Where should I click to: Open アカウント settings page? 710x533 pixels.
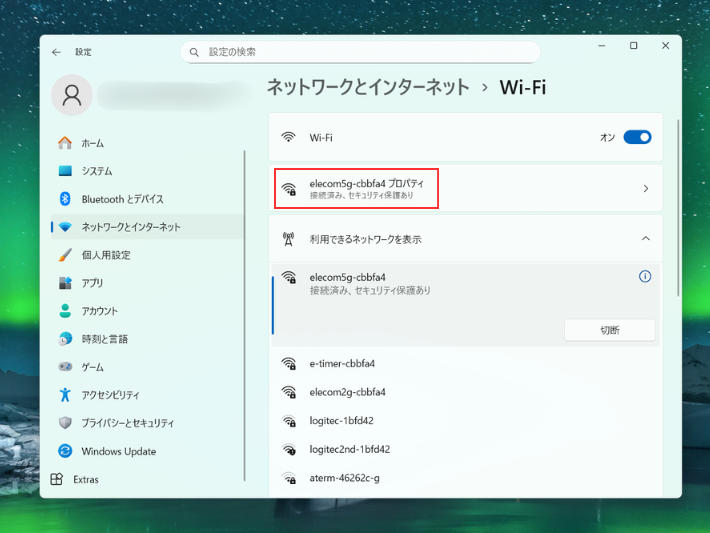click(x=148, y=311)
